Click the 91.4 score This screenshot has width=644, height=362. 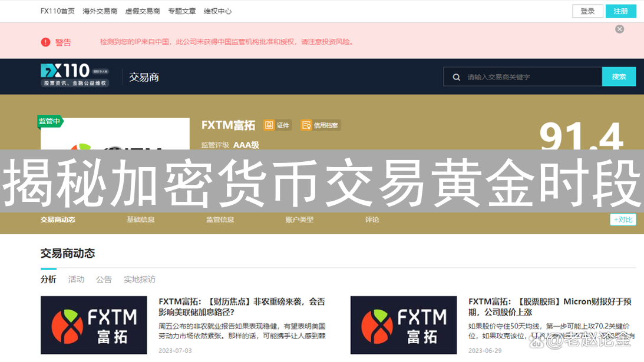click(x=581, y=135)
